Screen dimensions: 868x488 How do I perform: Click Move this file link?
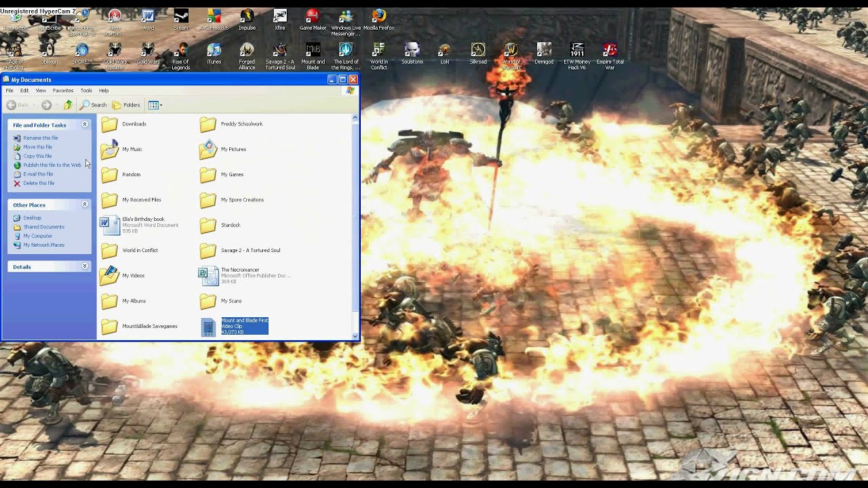[38, 147]
